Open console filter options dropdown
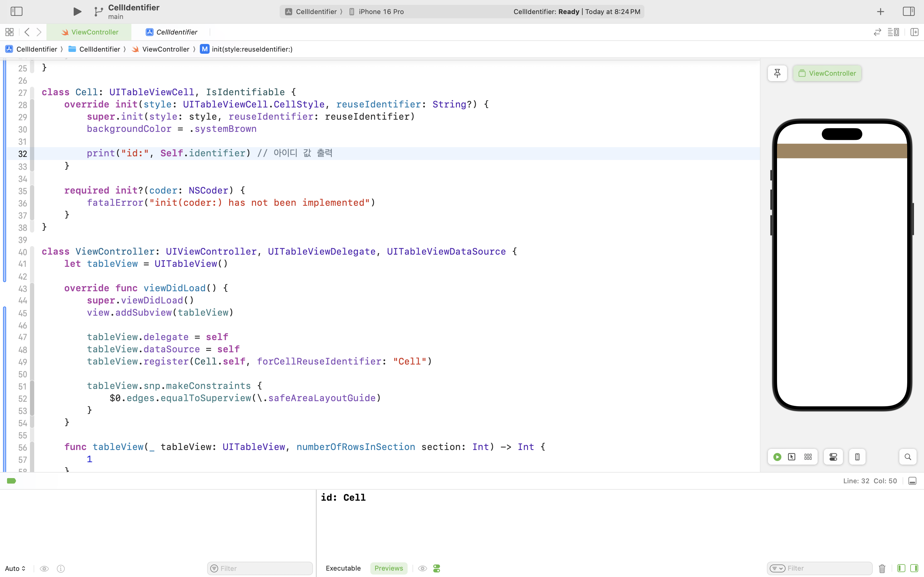 click(x=777, y=568)
